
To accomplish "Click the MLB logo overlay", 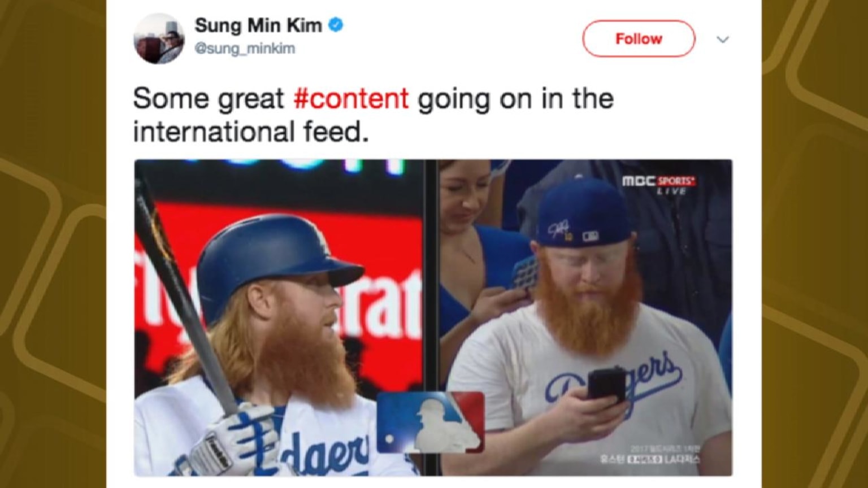I will tap(431, 422).
